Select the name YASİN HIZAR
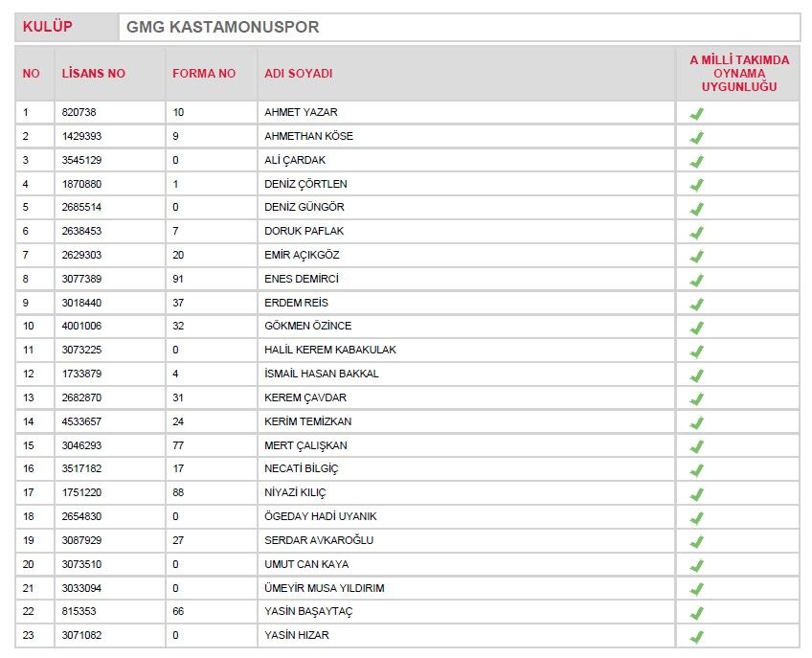812x658 pixels. (x=296, y=635)
